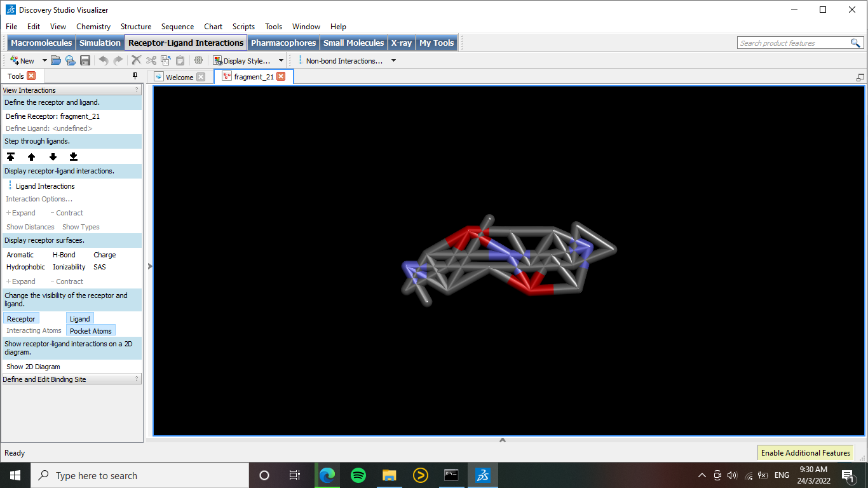Click the Cut scissors icon
This screenshot has height=488, width=868.
click(151, 60)
